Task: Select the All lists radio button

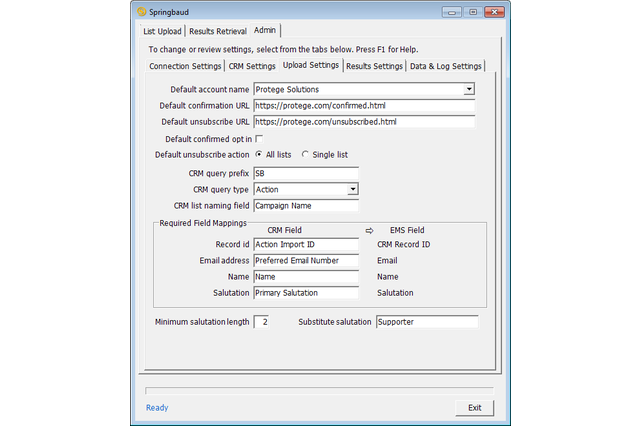Action: pyautogui.click(x=260, y=155)
